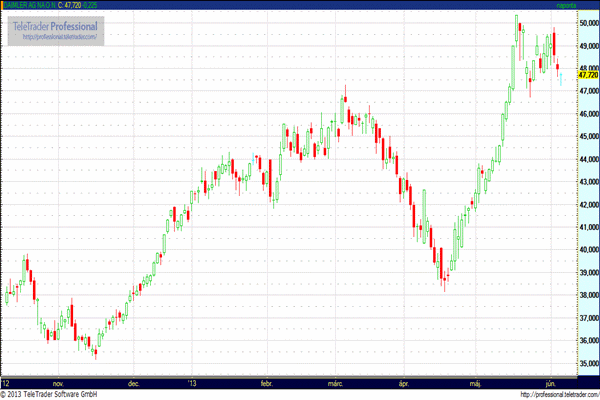The width and height of the screenshot is (600, 400).
Task: Click the light blue latest candlestick
Action: pyautogui.click(x=561, y=77)
